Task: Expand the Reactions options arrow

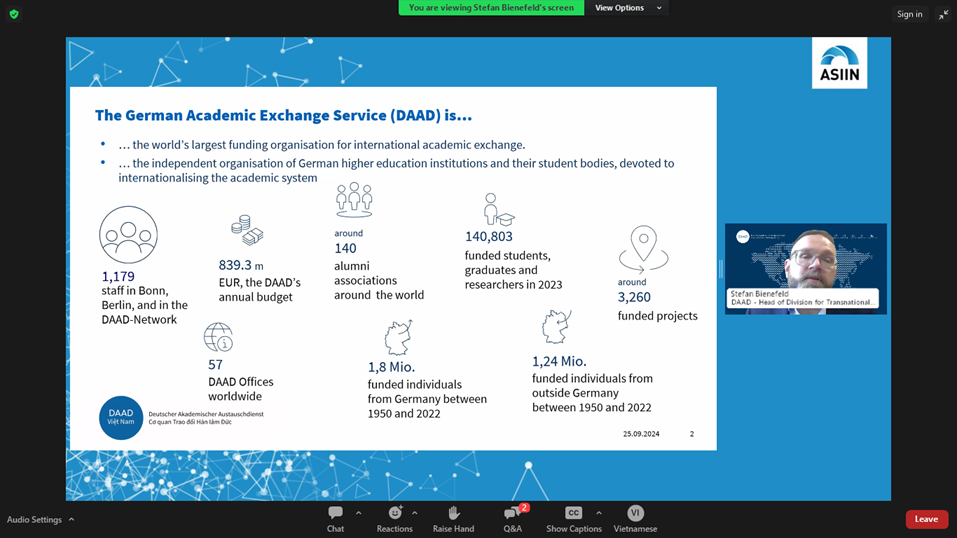Action: [414, 513]
